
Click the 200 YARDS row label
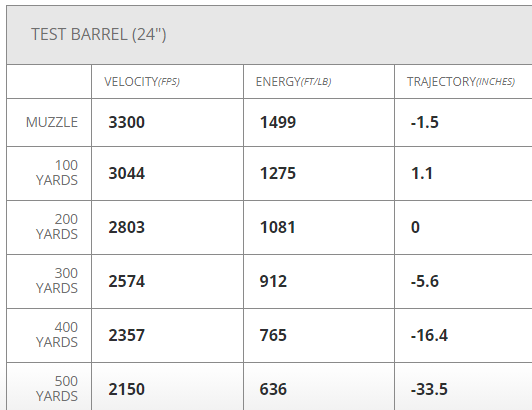point(57,227)
